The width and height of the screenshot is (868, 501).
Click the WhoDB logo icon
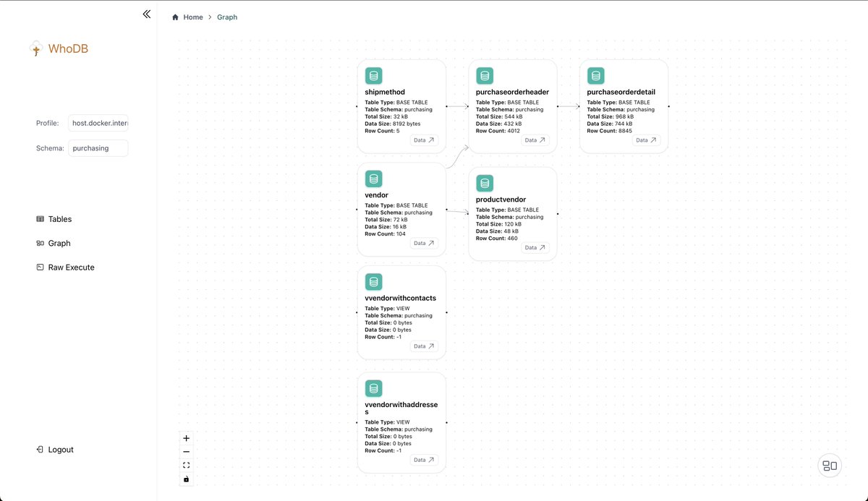click(x=35, y=48)
